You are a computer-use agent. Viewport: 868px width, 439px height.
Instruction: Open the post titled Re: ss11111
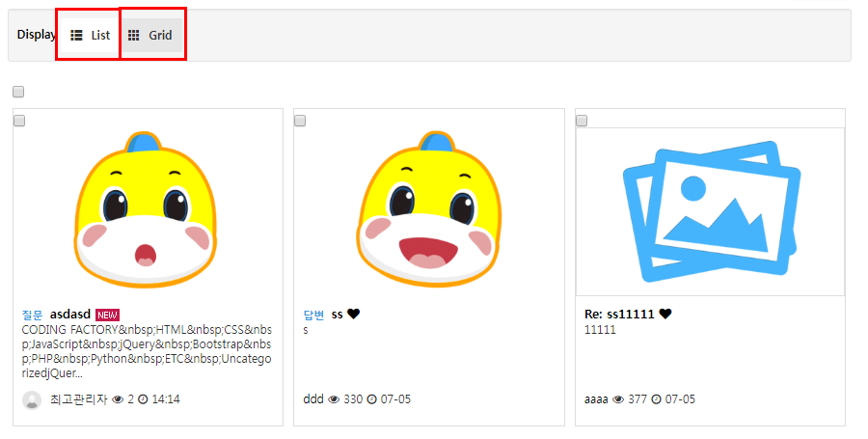click(619, 315)
